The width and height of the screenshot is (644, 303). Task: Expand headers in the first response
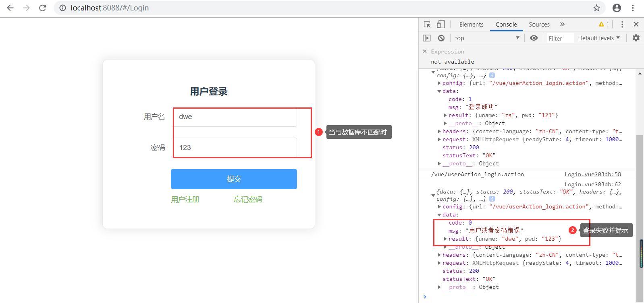pos(439,132)
